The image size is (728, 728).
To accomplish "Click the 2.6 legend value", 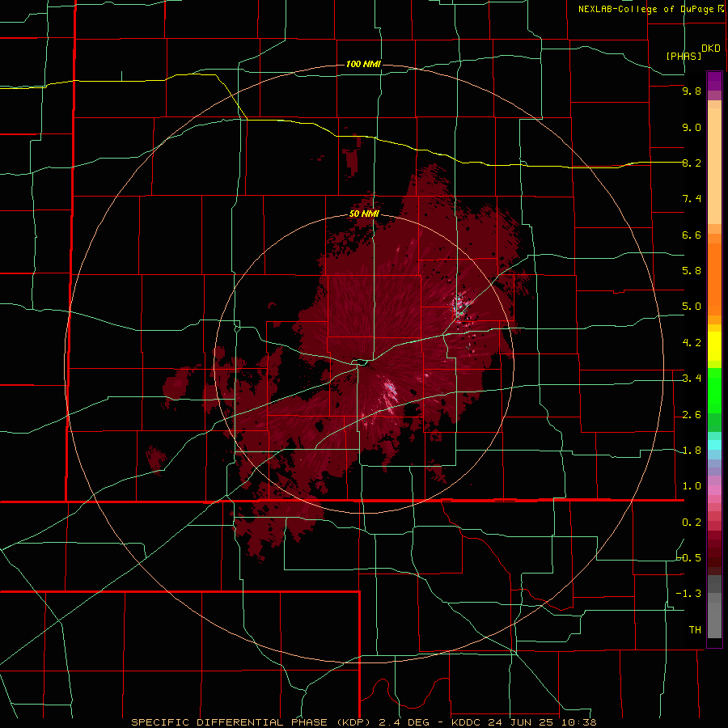I will [x=692, y=415].
